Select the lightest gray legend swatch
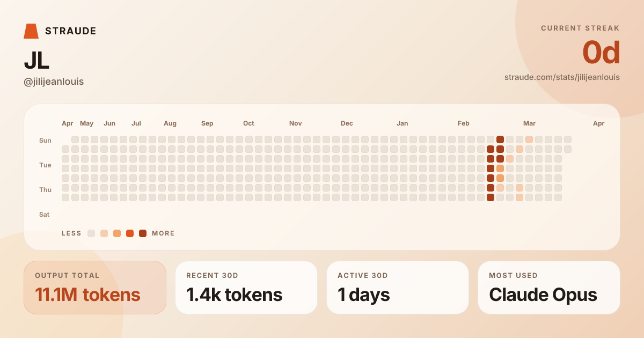The height and width of the screenshot is (338, 644). coord(91,233)
